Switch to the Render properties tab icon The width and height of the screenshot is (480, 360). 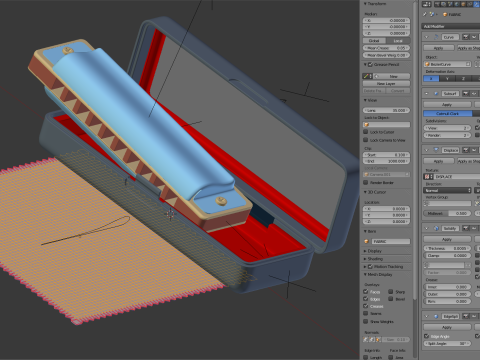point(437,4)
